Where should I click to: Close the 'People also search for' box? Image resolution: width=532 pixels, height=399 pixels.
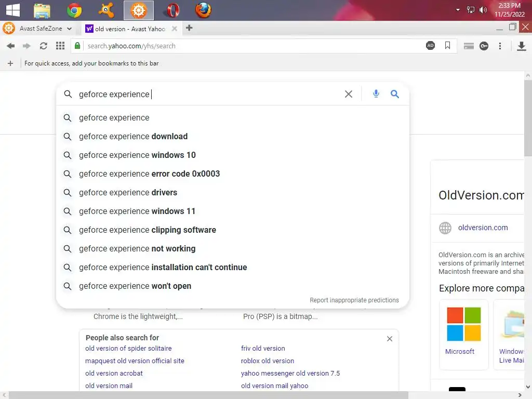390,339
